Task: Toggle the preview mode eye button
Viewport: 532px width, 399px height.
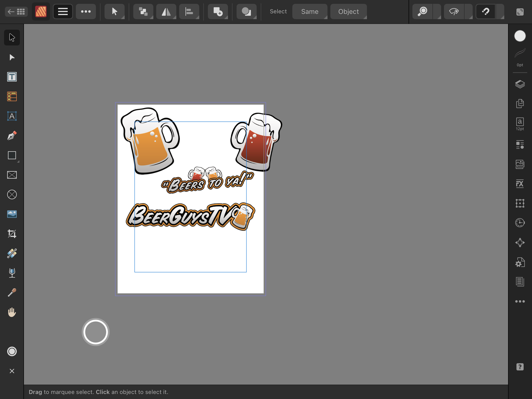Action: [x=454, y=11]
